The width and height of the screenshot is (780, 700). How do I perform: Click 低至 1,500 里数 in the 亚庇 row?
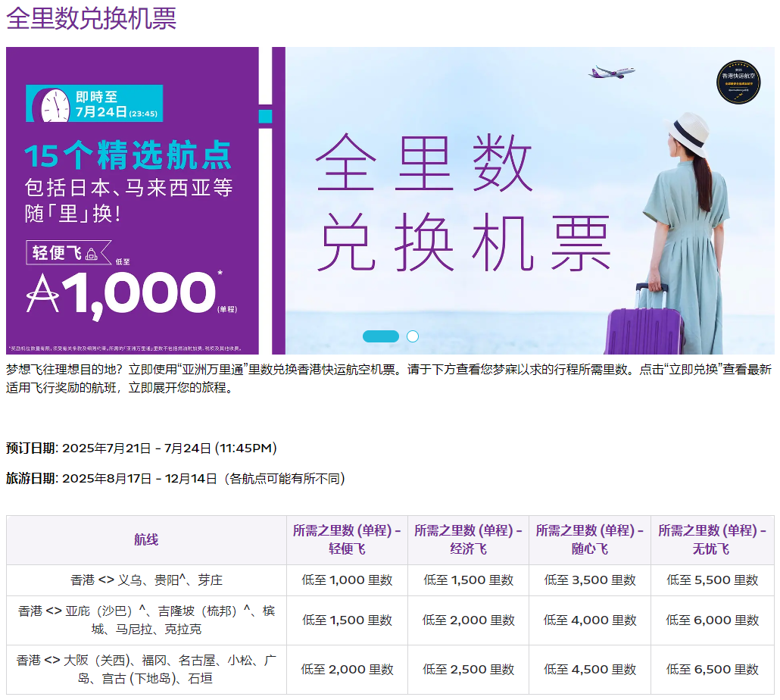(347, 620)
